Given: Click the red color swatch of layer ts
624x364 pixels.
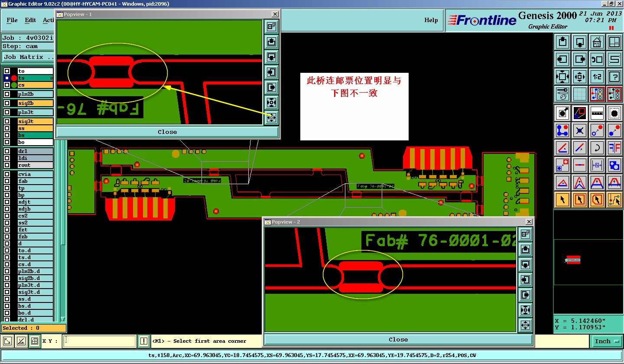Looking at the screenshot, I should (x=14, y=78).
